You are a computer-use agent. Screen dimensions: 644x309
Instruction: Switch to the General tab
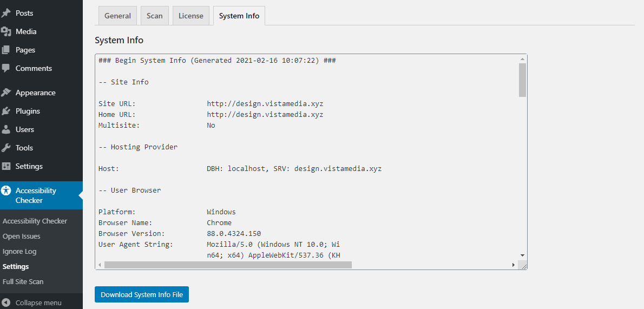[117, 16]
